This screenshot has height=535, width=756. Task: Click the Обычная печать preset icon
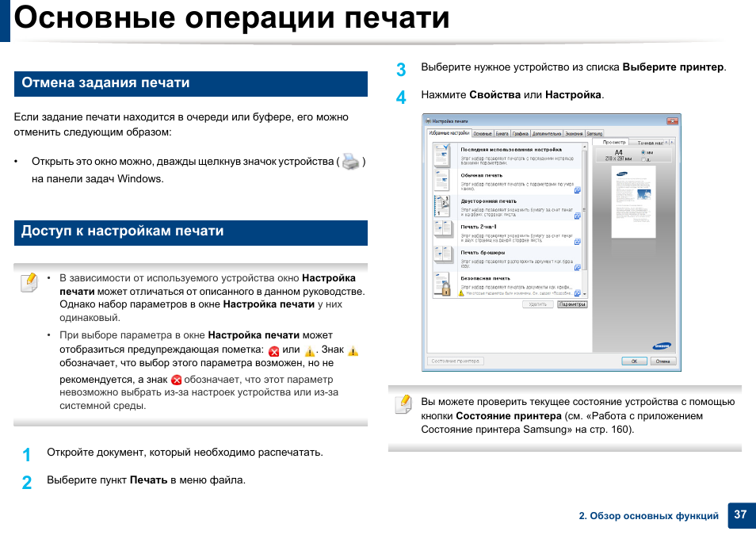441,181
